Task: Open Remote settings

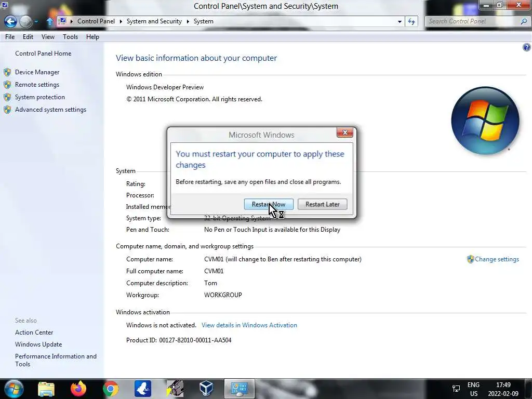Action: click(x=37, y=85)
